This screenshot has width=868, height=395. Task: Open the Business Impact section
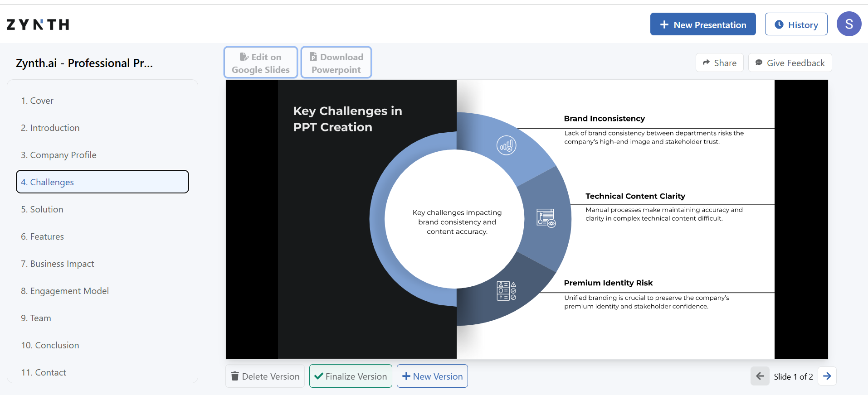click(x=58, y=264)
